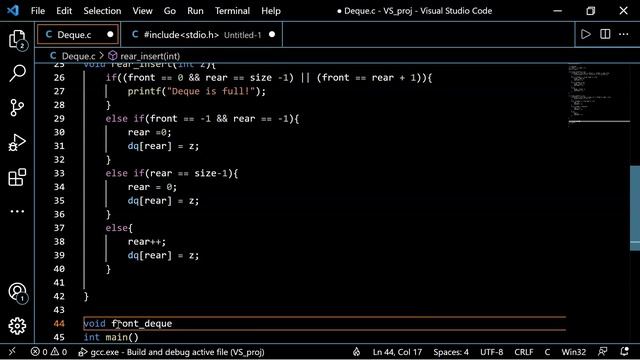Image resolution: width=640 pixels, height=360 pixels.
Task: Show warnings count in status bar
Action: 59,352
